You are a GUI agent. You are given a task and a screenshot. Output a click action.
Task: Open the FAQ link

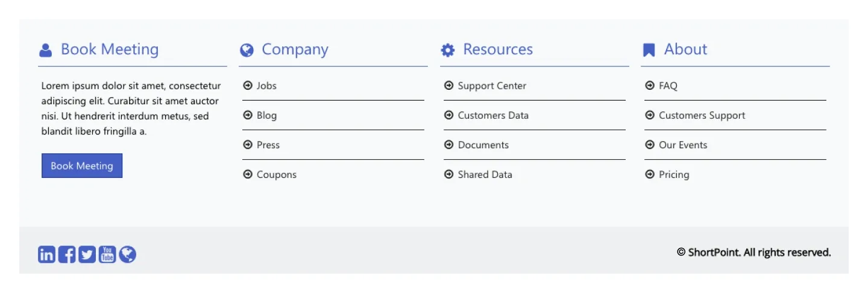pyautogui.click(x=668, y=86)
